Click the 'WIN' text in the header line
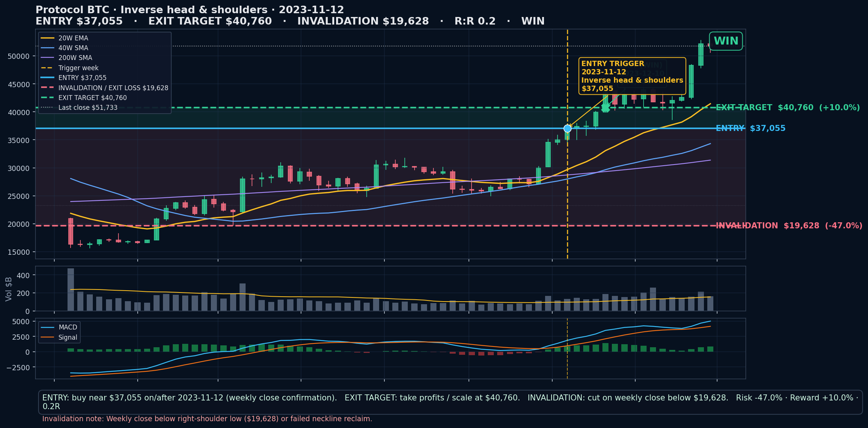868x428 pixels. tap(533, 21)
